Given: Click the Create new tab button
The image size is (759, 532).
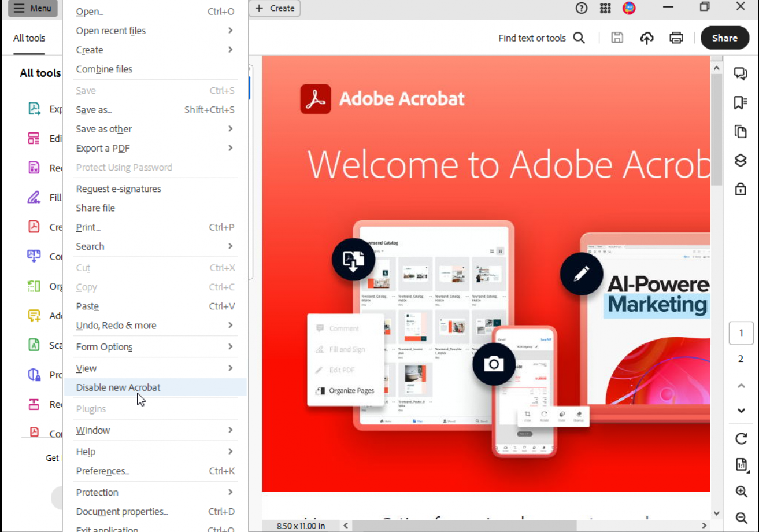Looking at the screenshot, I should tap(275, 8).
